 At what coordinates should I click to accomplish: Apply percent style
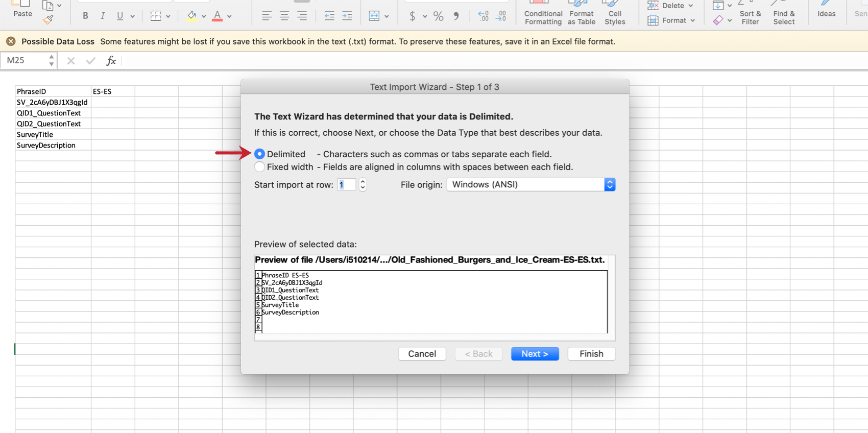[x=438, y=16]
